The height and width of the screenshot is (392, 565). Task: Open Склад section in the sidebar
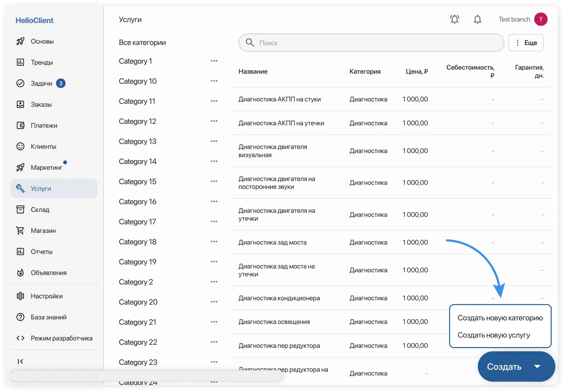[40, 210]
